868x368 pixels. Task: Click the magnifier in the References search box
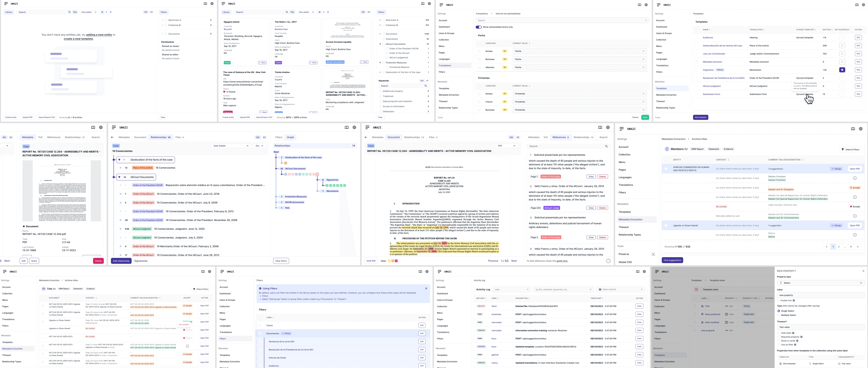pyautogui.click(x=606, y=146)
